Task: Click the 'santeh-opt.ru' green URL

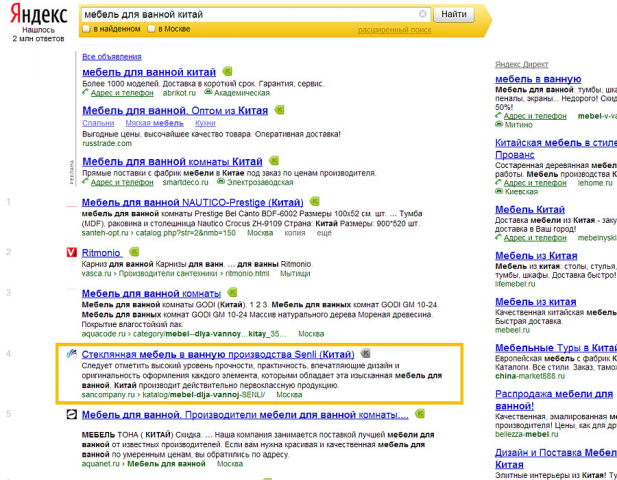Action: (105, 233)
